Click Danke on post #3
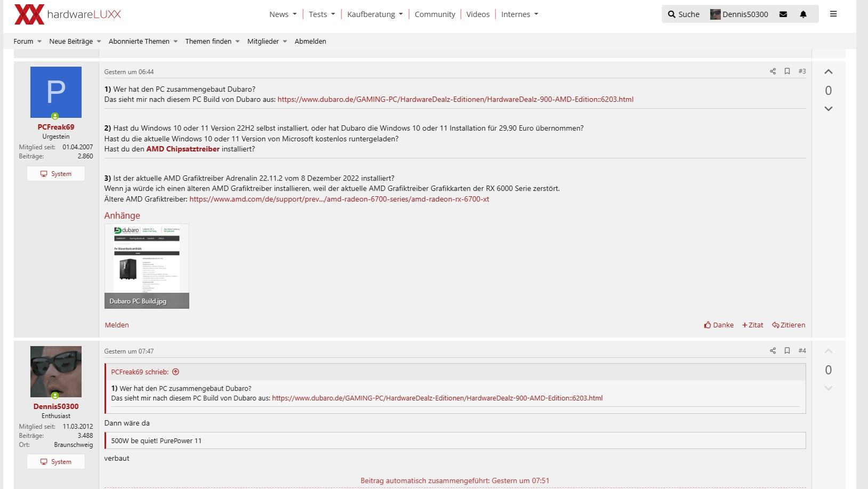This screenshot has height=489, width=868. click(719, 325)
